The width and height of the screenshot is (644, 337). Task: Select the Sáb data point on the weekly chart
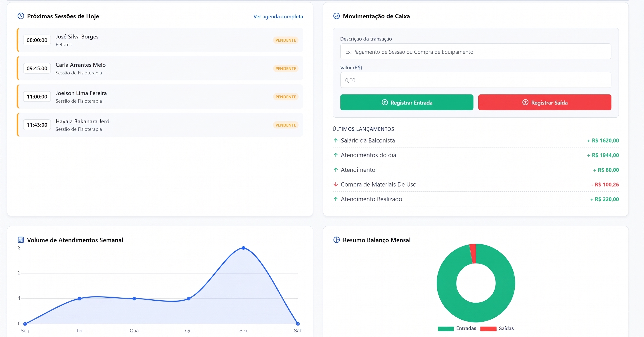[x=298, y=323]
